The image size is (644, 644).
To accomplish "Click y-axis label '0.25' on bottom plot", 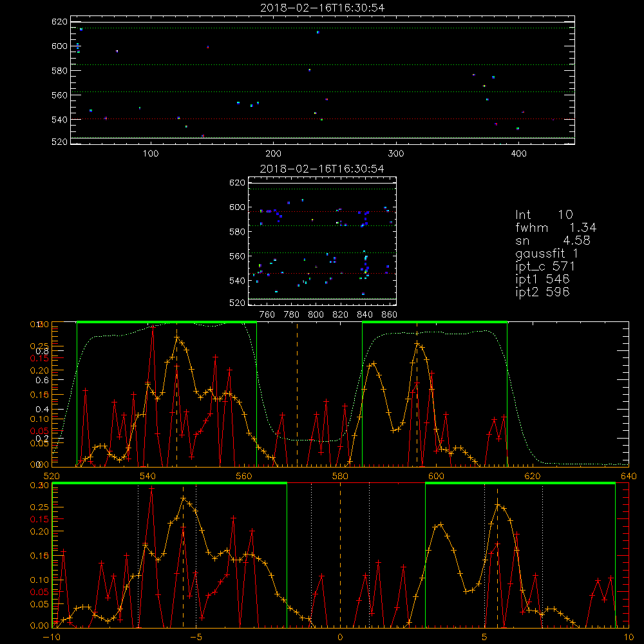I will click(39, 507).
